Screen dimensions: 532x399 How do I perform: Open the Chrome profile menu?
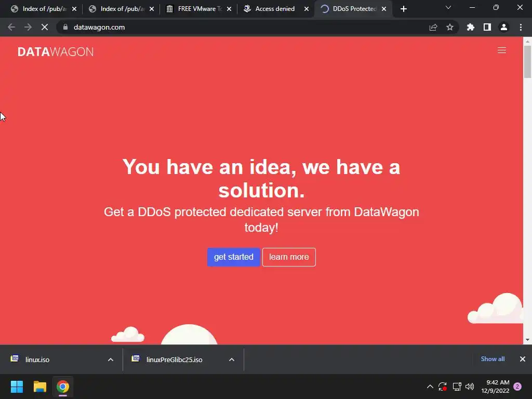(x=503, y=27)
